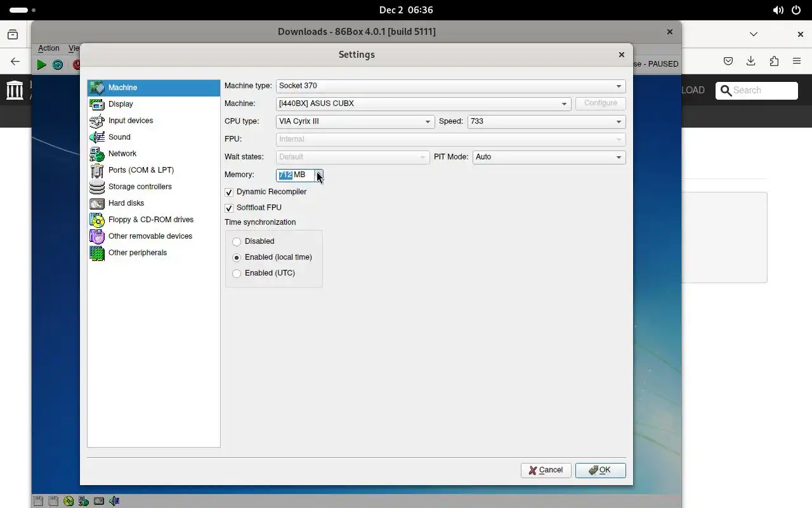Click the Memory value field
The width and height of the screenshot is (812, 508).
(296, 175)
